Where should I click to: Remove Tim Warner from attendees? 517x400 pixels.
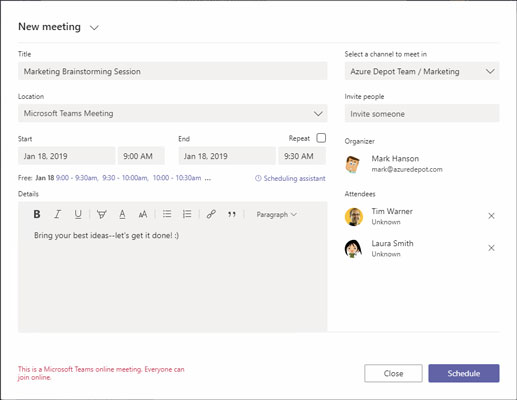point(491,216)
